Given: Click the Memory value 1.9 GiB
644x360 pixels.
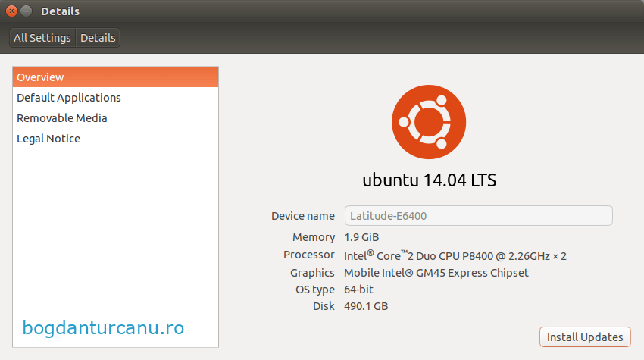Looking at the screenshot, I should point(361,237).
